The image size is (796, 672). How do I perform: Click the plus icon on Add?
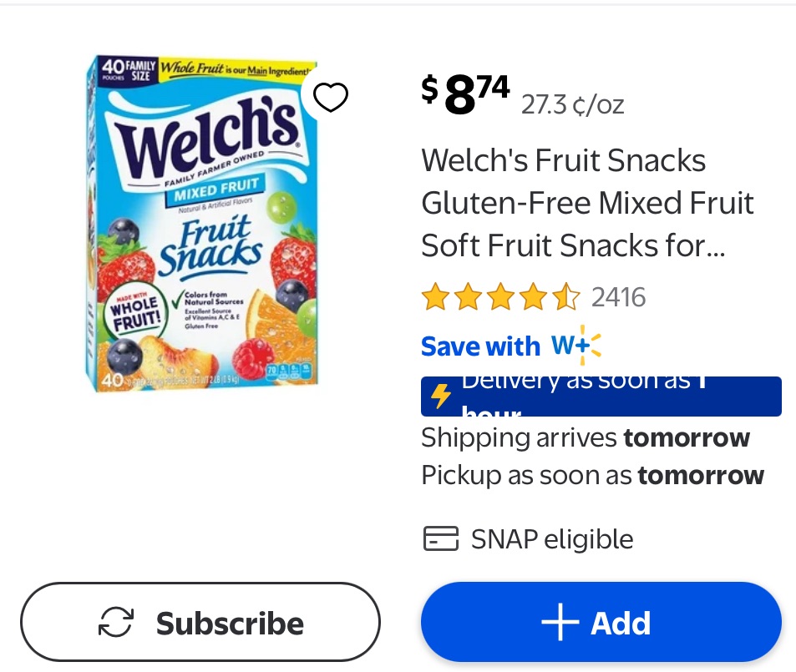coord(560,623)
